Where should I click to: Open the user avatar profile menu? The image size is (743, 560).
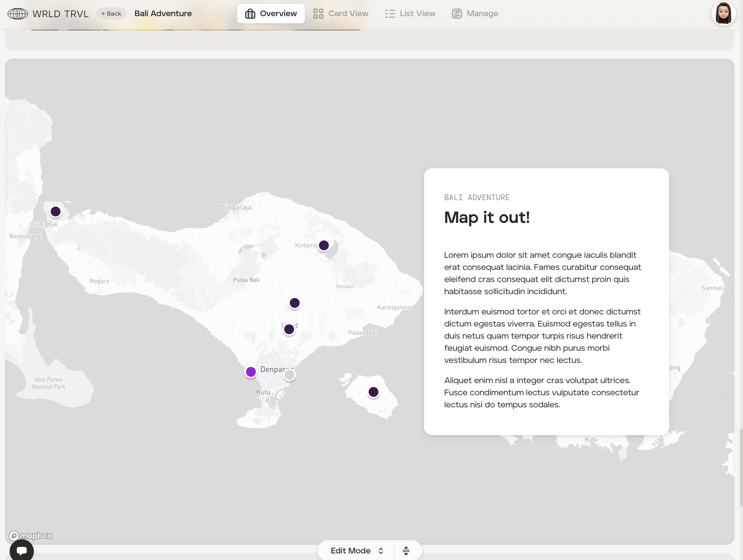(x=723, y=14)
